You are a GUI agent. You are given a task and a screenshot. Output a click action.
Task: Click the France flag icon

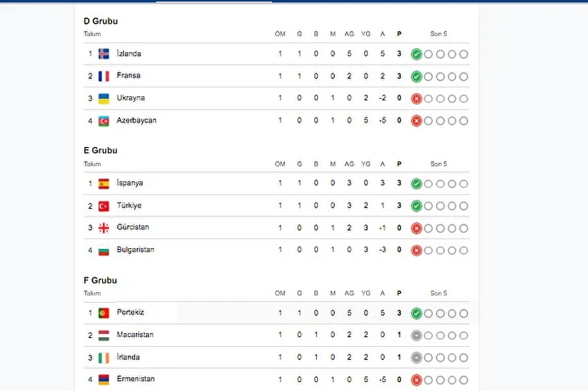[x=104, y=76]
